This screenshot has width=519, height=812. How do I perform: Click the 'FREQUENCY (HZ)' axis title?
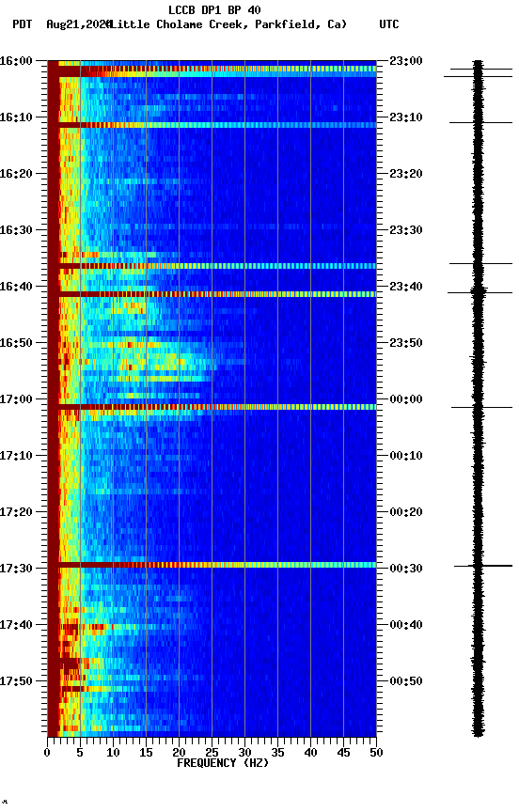pos(223,763)
